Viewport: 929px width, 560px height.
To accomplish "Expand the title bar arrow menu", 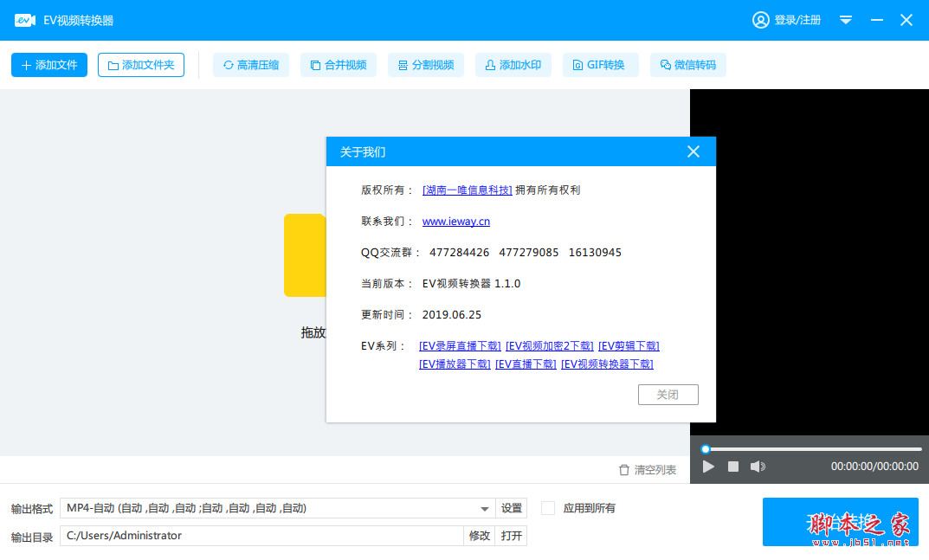I will pos(846,19).
